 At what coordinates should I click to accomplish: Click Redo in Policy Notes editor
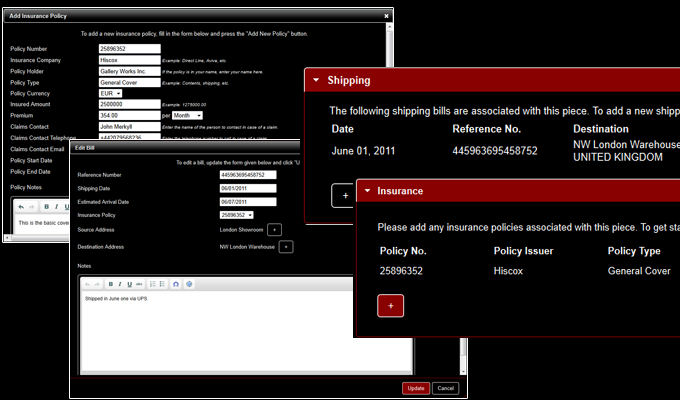(x=31, y=207)
